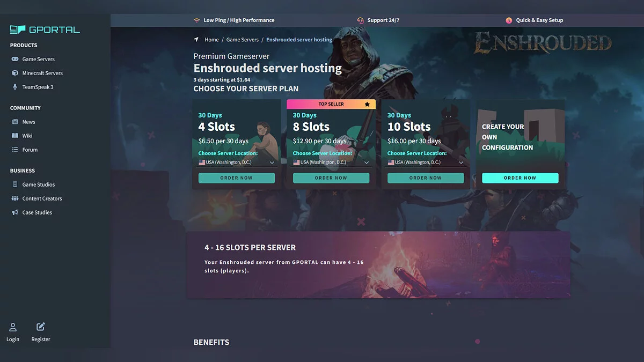Image resolution: width=644 pixels, height=362 pixels.
Task: Click the USA flag in 8 Slots plan
Action: click(296, 162)
